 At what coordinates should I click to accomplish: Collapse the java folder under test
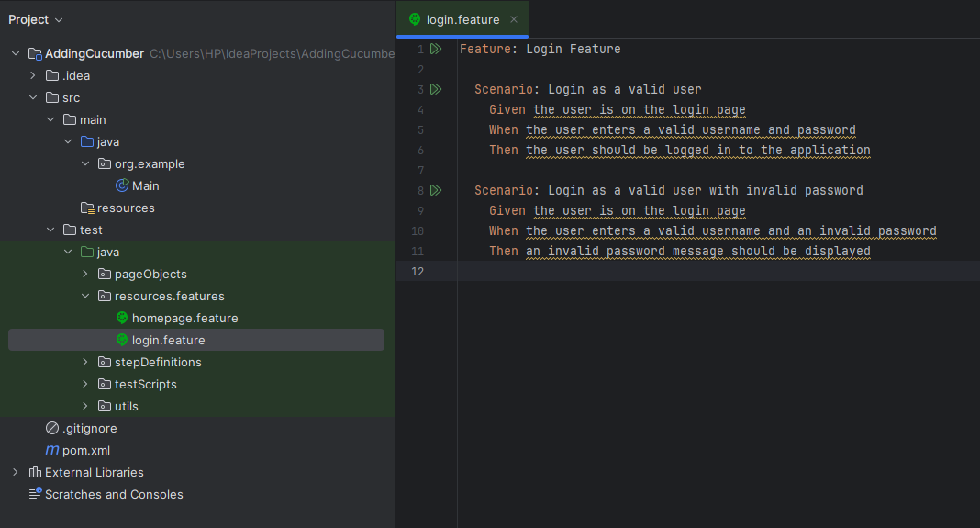[68, 253]
